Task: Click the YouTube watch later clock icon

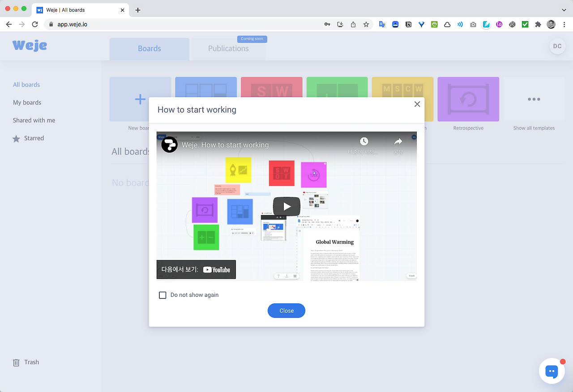Action: click(364, 141)
